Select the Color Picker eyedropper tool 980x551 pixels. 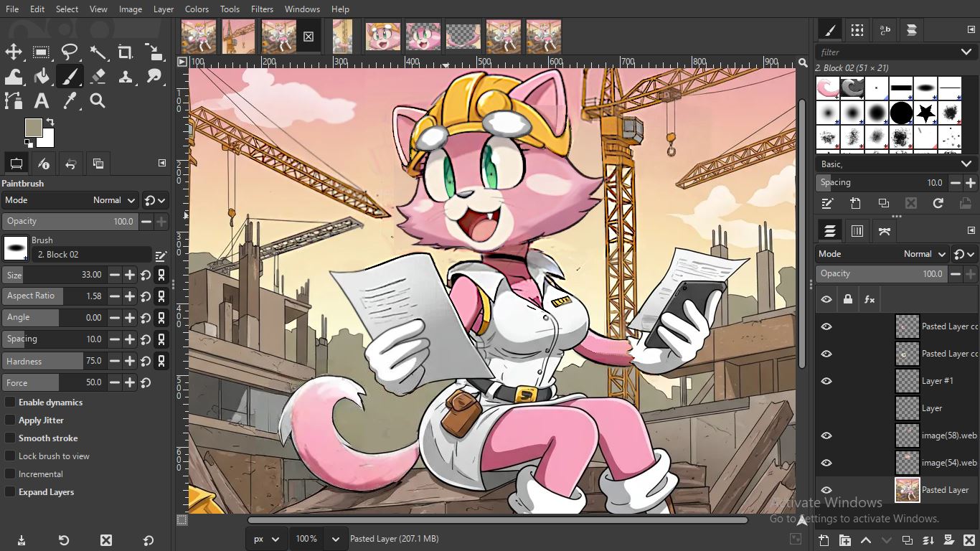coord(70,100)
